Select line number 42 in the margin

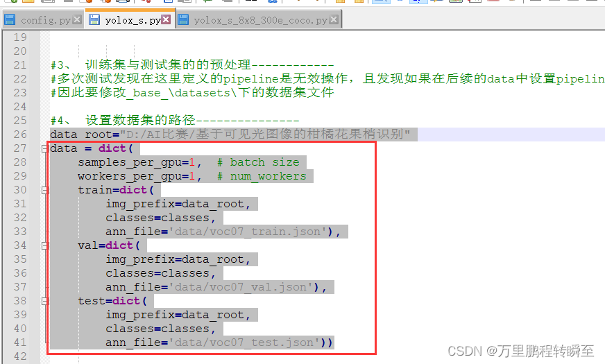(20, 356)
